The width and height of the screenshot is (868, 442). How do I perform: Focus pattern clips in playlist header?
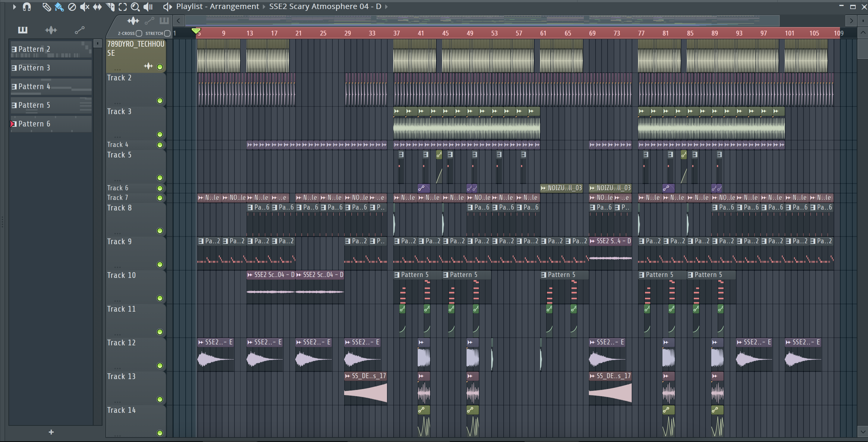(x=164, y=21)
